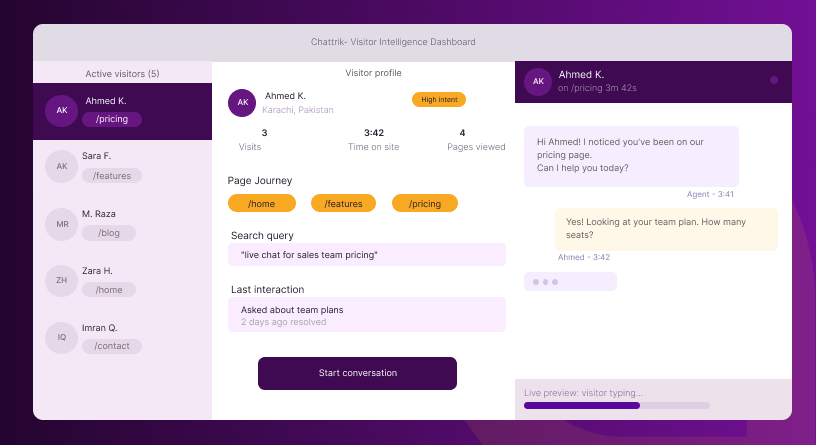Open the 'Asked about team plans' interaction card
816x445 pixels.
point(367,315)
